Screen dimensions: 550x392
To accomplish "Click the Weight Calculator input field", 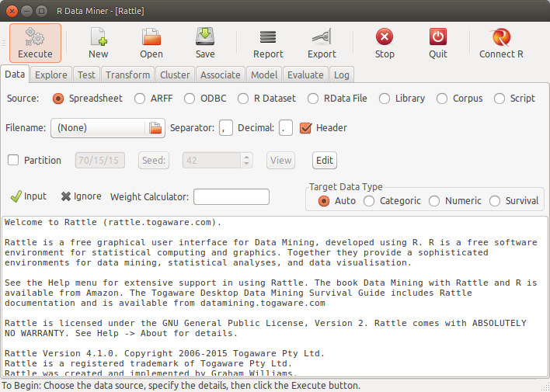I will 231,197.
